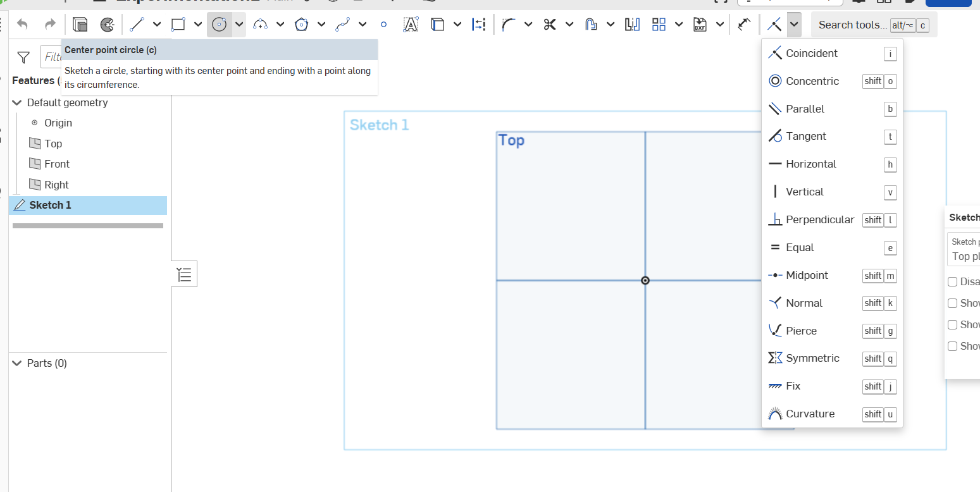The image size is (980, 492).
Task: Click the Search tools button
Action: [852, 25]
